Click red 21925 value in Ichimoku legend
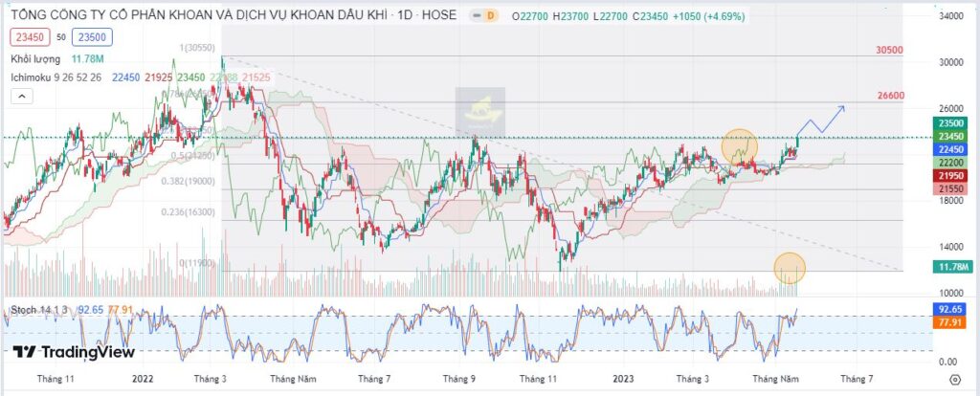 click(158, 77)
